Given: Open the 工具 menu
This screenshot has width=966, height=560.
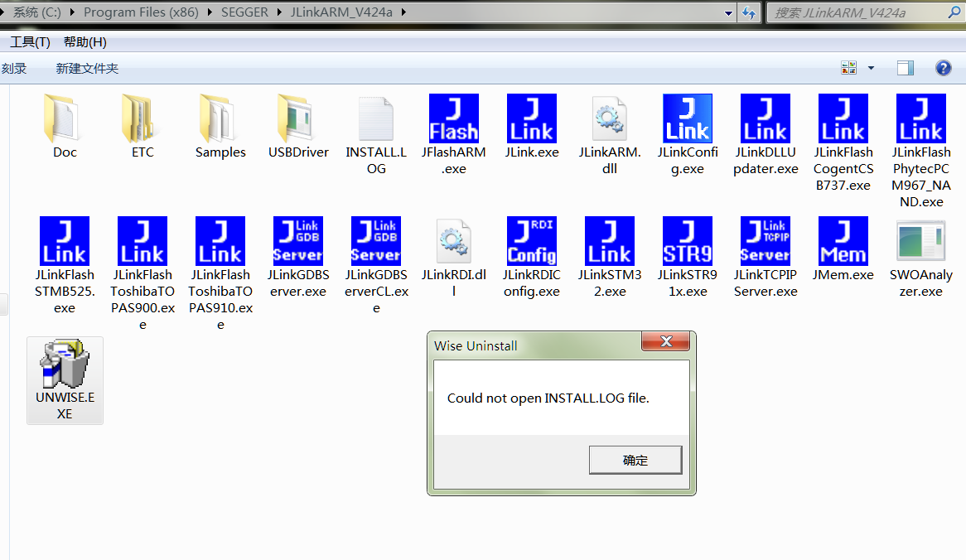Looking at the screenshot, I should (x=29, y=41).
